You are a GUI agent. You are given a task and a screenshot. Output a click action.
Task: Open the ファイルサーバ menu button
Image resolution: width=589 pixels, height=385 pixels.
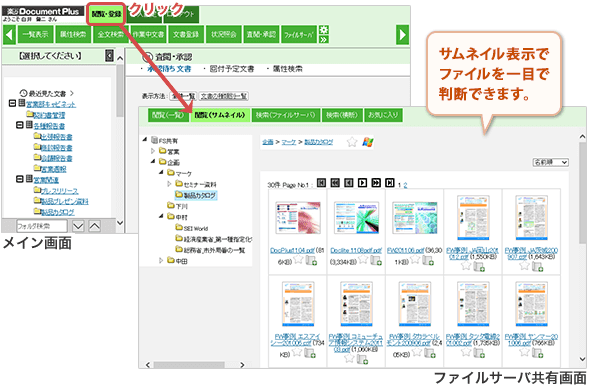pyautogui.click(x=299, y=35)
